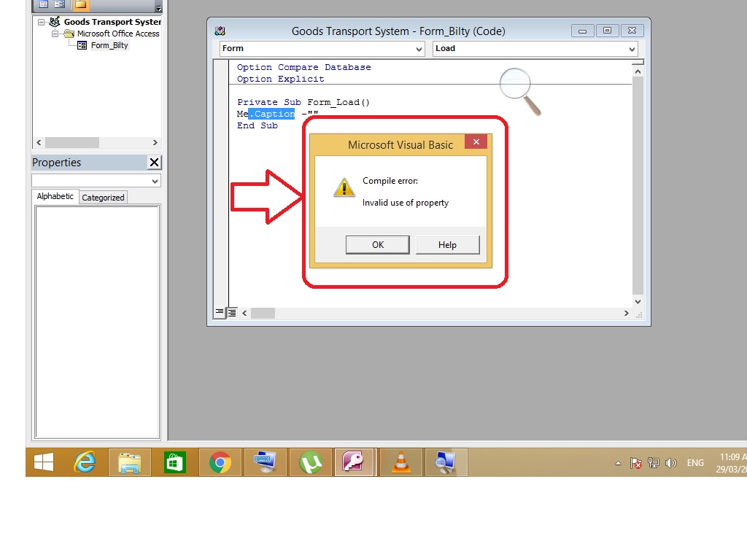Image resolution: width=747 pixels, height=560 pixels.
Task: Close the Properties panel
Action: tap(154, 163)
